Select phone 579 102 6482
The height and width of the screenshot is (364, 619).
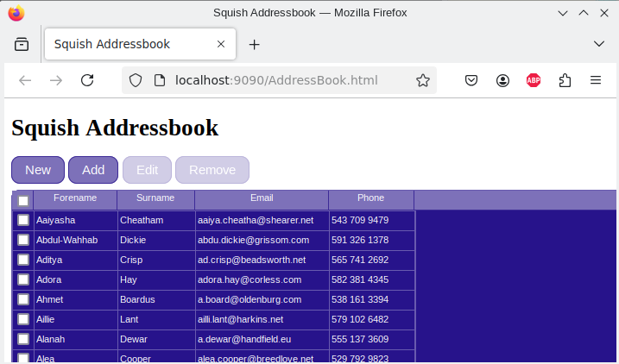[x=372, y=319]
